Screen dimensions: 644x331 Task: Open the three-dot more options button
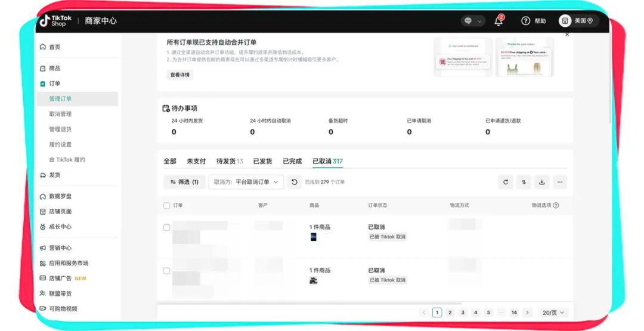560,182
